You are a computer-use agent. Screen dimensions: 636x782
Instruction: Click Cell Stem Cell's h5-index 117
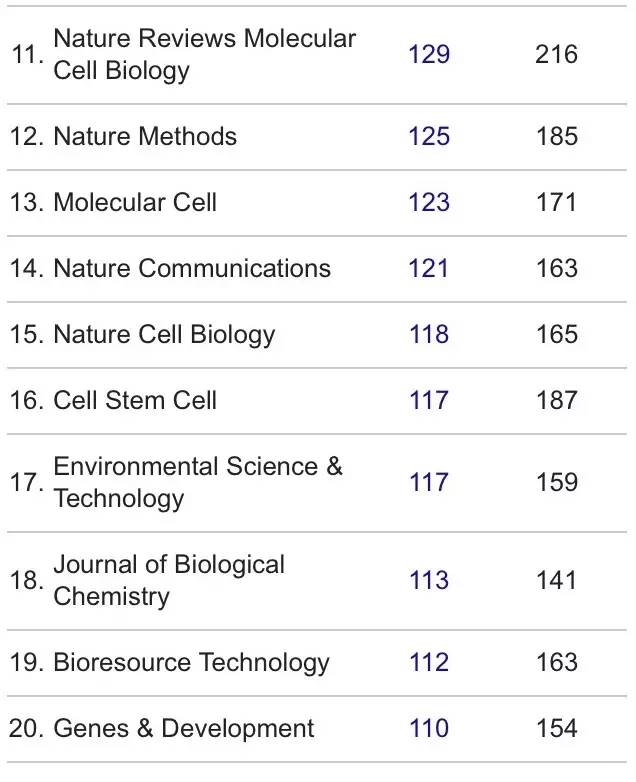coord(429,400)
